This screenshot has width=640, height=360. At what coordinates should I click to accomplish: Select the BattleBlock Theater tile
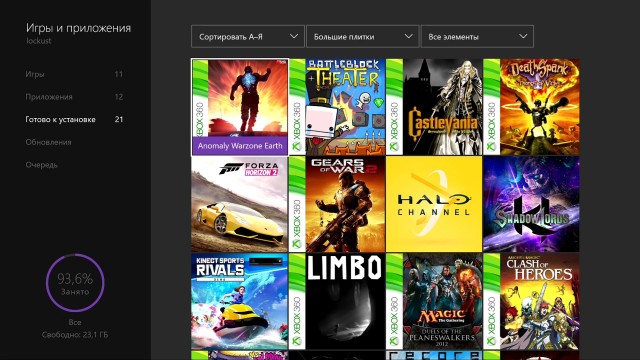point(337,107)
